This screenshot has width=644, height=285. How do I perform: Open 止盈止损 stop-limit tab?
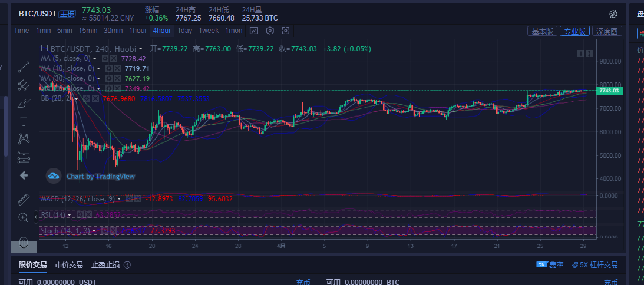click(x=105, y=265)
